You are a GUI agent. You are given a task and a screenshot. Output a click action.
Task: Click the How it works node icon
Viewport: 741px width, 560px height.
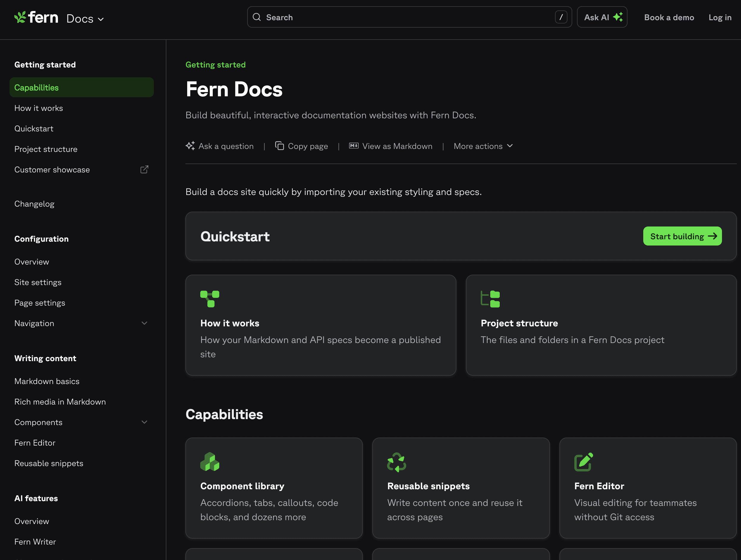[210, 299]
